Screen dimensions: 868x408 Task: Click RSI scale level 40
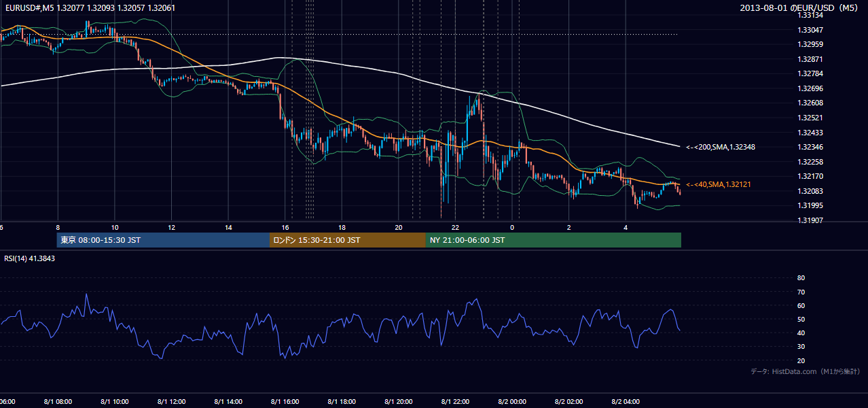click(x=801, y=333)
